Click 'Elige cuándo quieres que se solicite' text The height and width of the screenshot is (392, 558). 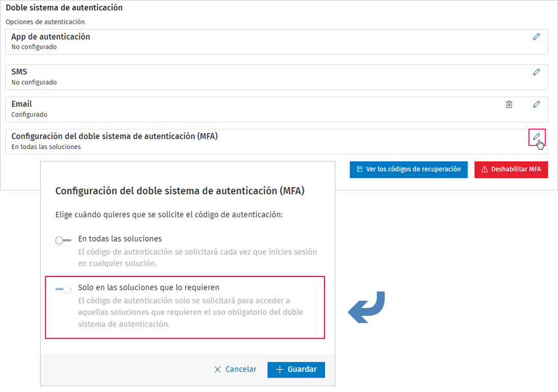[169, 215]
